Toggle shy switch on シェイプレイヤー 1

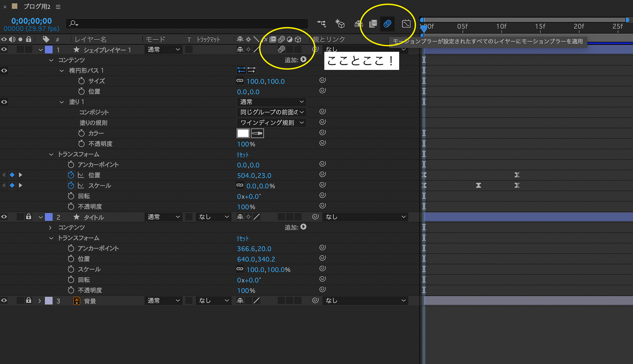click(x=240, y=50)
